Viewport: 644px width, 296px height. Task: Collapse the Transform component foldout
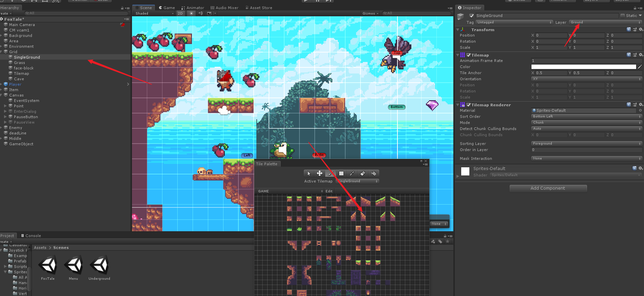pos(457,30)
